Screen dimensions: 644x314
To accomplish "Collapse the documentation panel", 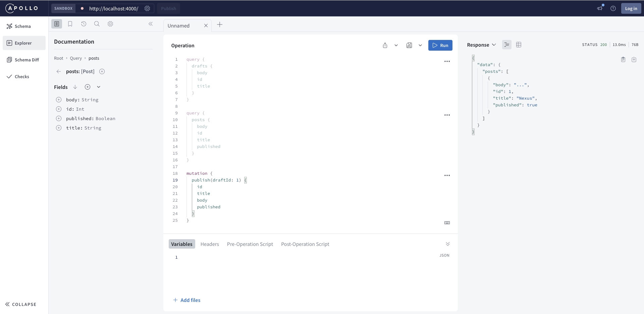I will pos(151,24).
